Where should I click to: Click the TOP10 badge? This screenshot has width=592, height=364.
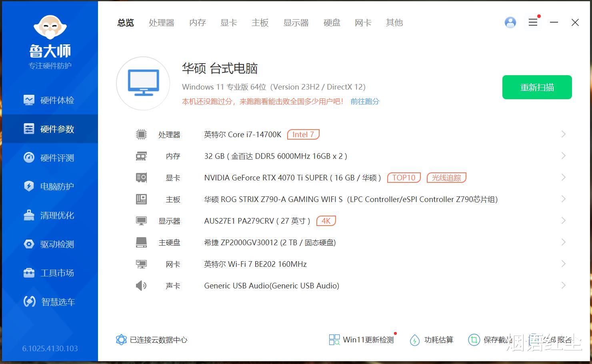pyautogui.click(x=404, y=178)
